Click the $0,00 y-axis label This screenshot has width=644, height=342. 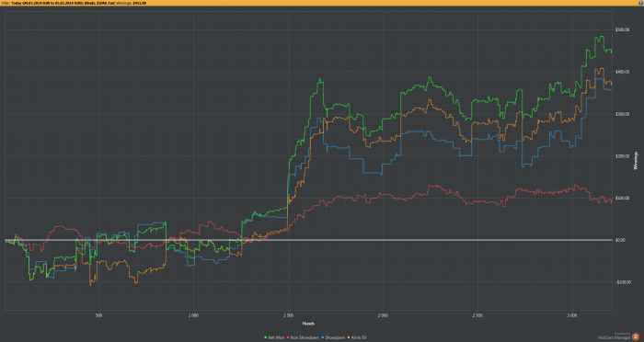click(x=620, y=240)
